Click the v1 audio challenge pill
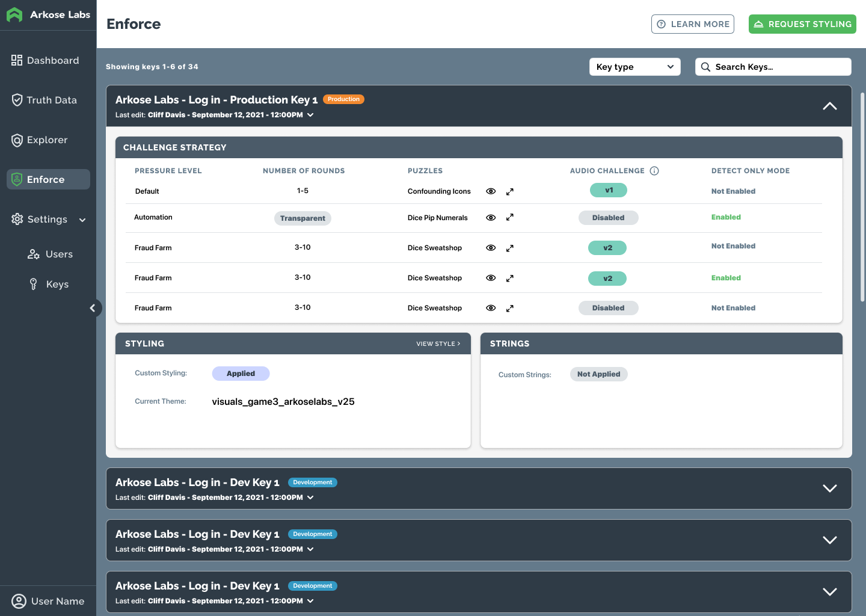866x616 pixels. coord(609,190)
